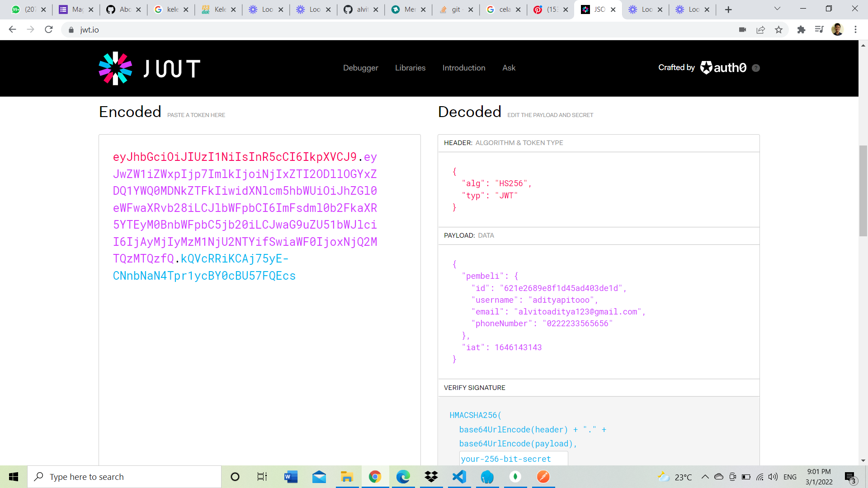Open the Chrome profile avatar
The height and width of the screenshot is (488, 868).
click(x=837, y=29)
